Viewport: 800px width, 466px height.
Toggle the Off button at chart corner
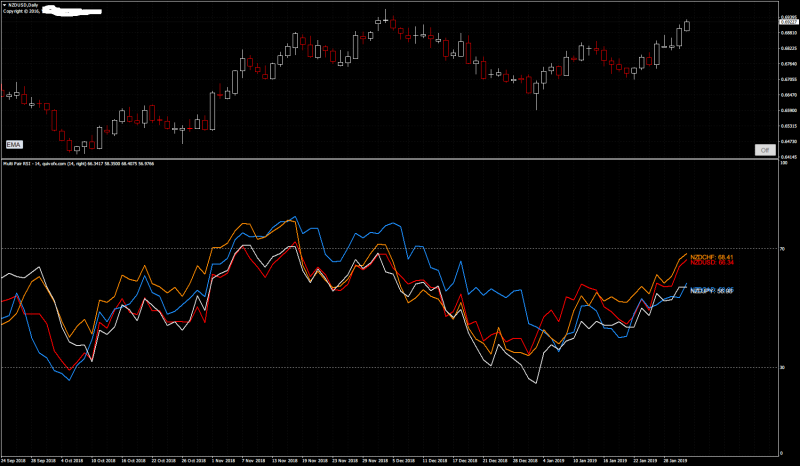click(765, 150)
